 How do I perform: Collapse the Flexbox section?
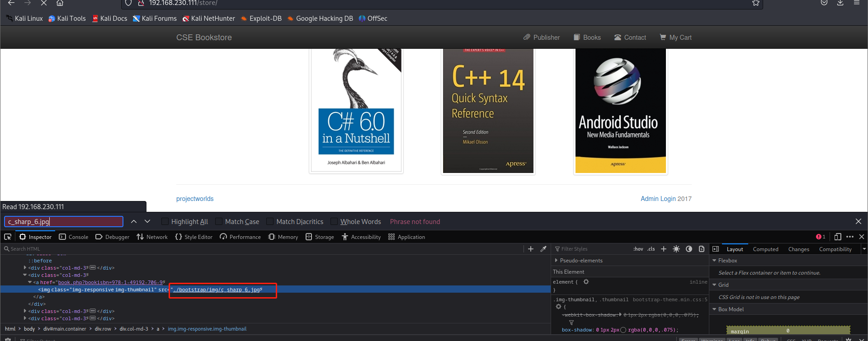[714, 260]
